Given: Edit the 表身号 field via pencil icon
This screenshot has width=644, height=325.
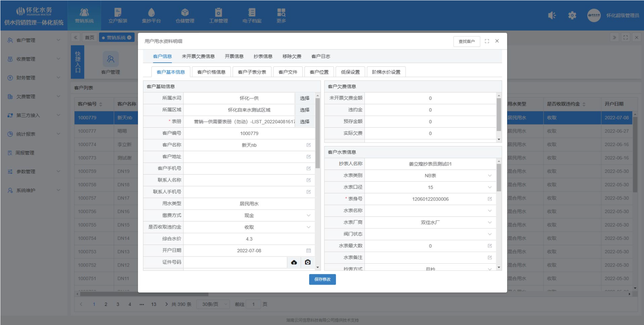Looking at the screenshot, I should [490, 199].
